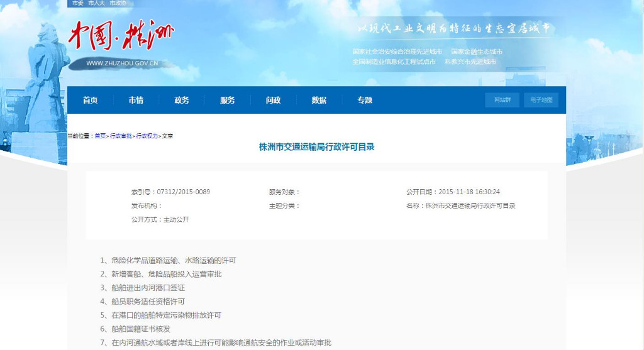
Task: Visit the 市政协 top link
Action: [118, 3]
